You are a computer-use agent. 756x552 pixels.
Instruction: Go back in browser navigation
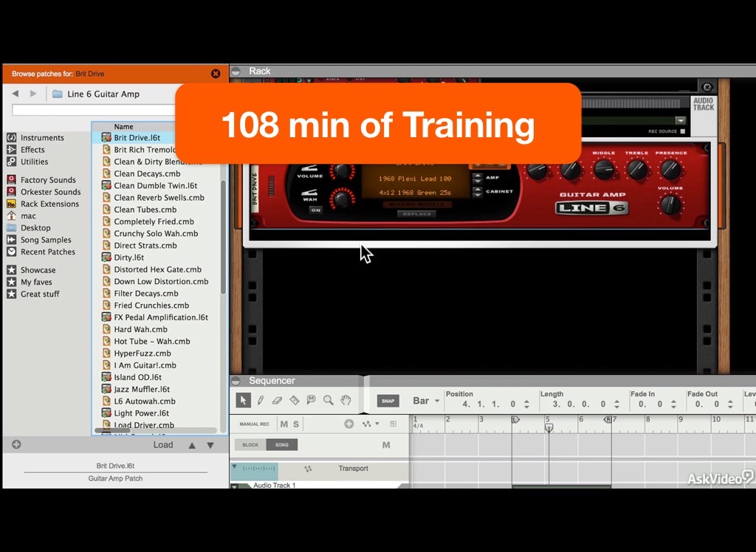pyautogui.click(x=16, y=94)
